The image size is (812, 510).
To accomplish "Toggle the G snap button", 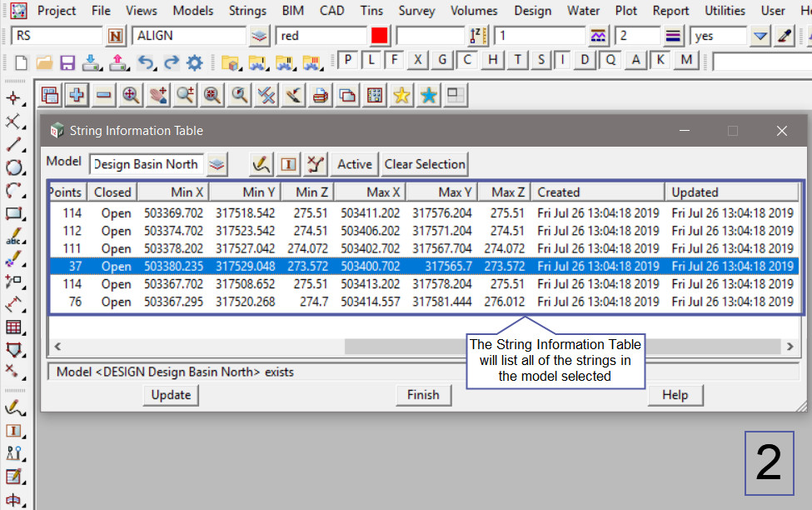I will coord(442,60).
